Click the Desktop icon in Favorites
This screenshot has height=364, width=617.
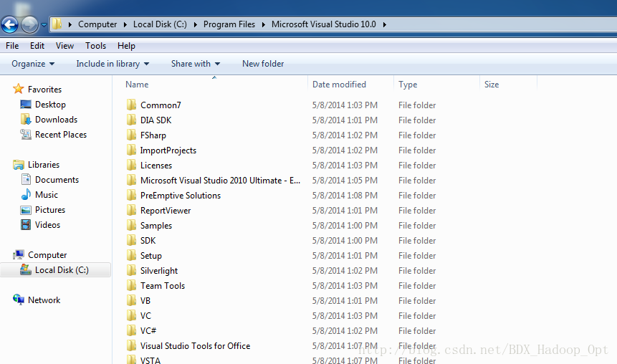coord(26,105)
